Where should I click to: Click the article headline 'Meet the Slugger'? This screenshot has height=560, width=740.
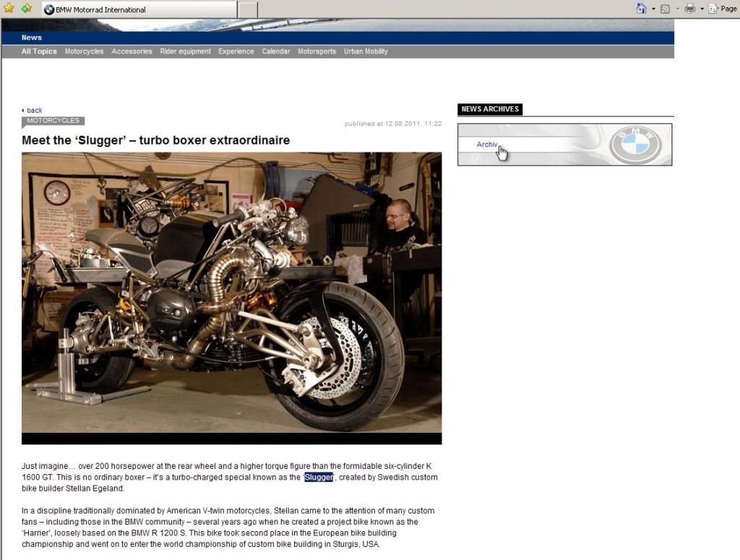click(156, 140)
